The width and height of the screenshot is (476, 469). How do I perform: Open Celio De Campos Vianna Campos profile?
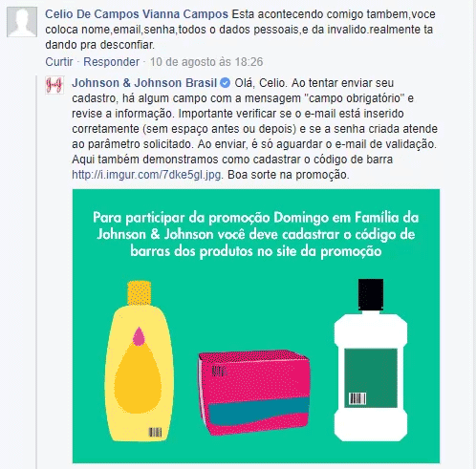pos(137,14)
